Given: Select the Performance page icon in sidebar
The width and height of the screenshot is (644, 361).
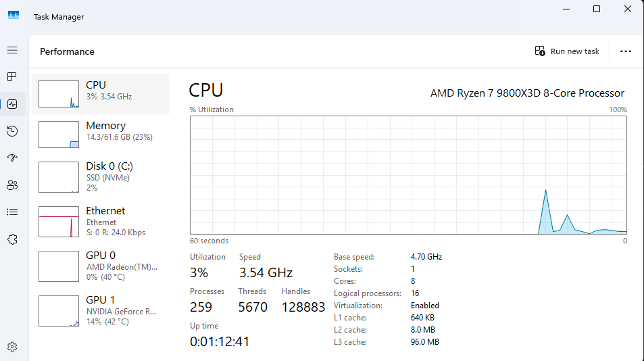Looking at the screenshot, I should pyautogui.click(x=12, y=104).
